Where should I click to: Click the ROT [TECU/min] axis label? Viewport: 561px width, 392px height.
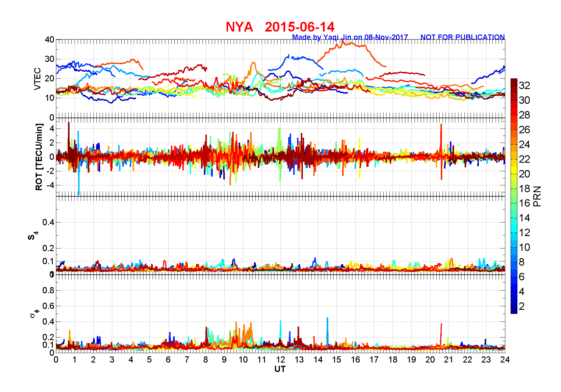click(x=39, y=157)
